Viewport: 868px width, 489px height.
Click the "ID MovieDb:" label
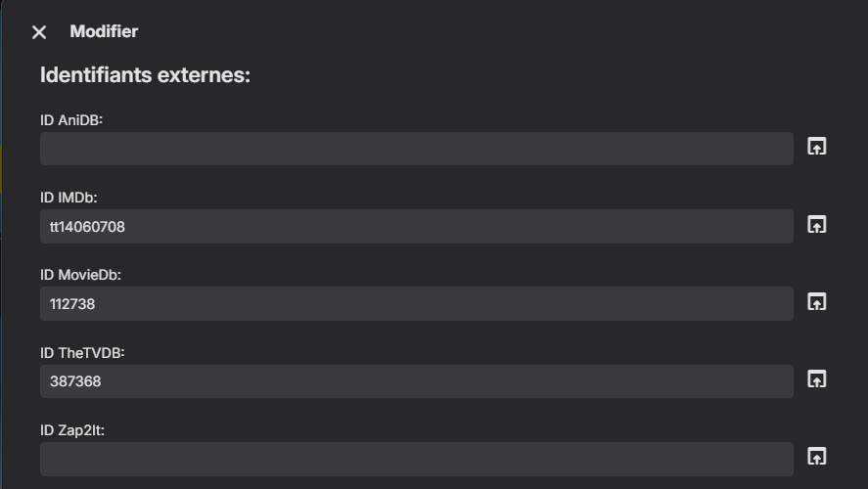pos(80,275)
